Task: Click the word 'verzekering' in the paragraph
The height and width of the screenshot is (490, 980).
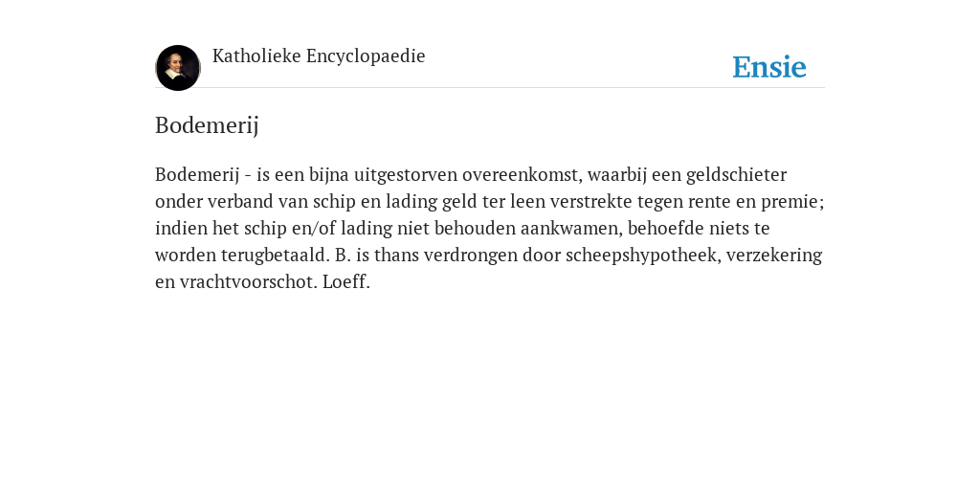Action: point(773,255)
